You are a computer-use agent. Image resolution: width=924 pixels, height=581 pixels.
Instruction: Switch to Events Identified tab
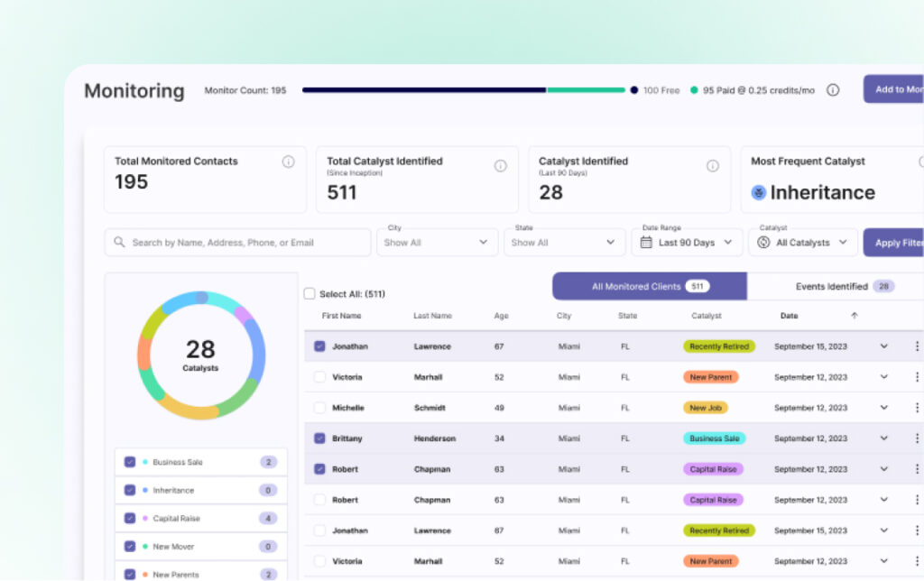click(835, 287)
